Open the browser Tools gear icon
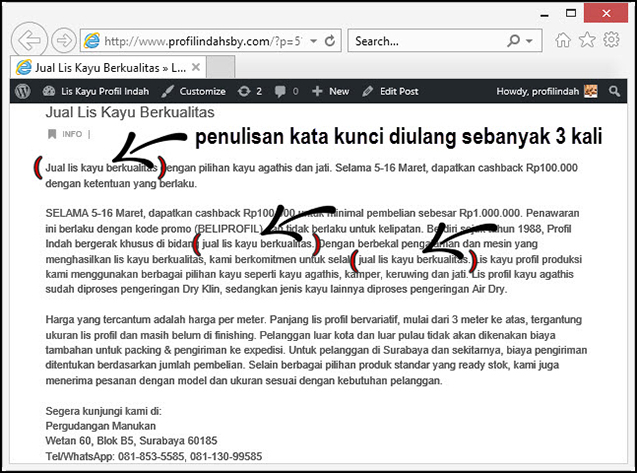Viewport: 637px width, 473px height. pos(611,39)
